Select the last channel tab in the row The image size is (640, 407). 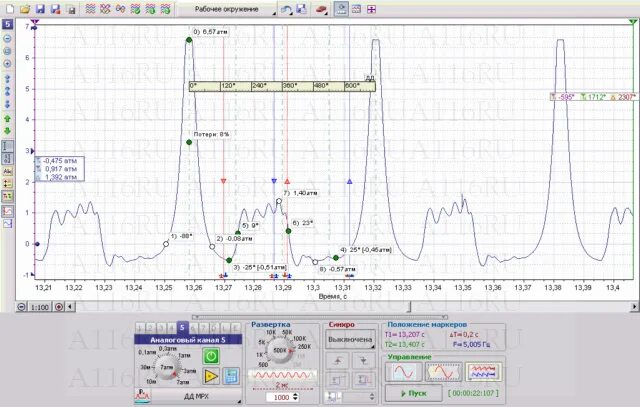tap(236, 328)
